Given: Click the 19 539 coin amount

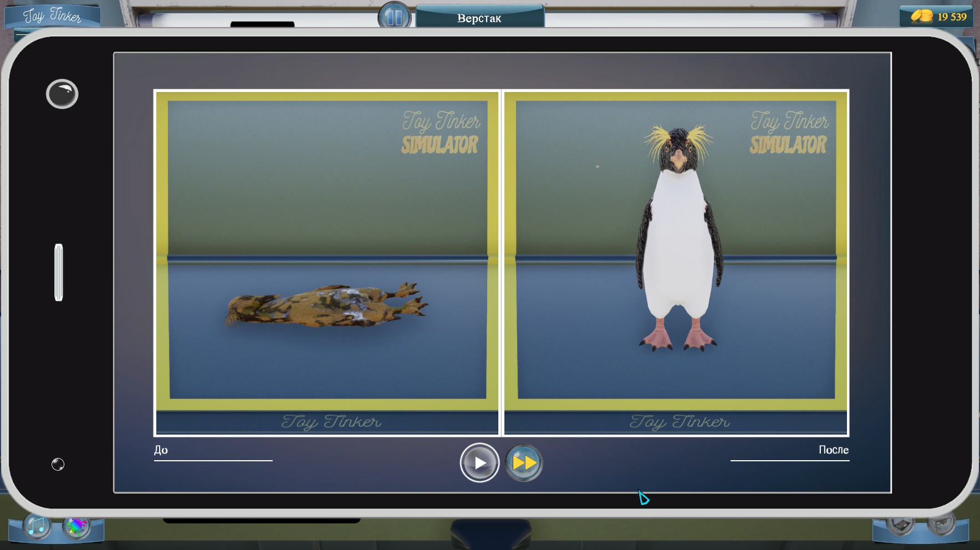Looking at the screenshot, I should pyautogui.click(x=952, y=17).
